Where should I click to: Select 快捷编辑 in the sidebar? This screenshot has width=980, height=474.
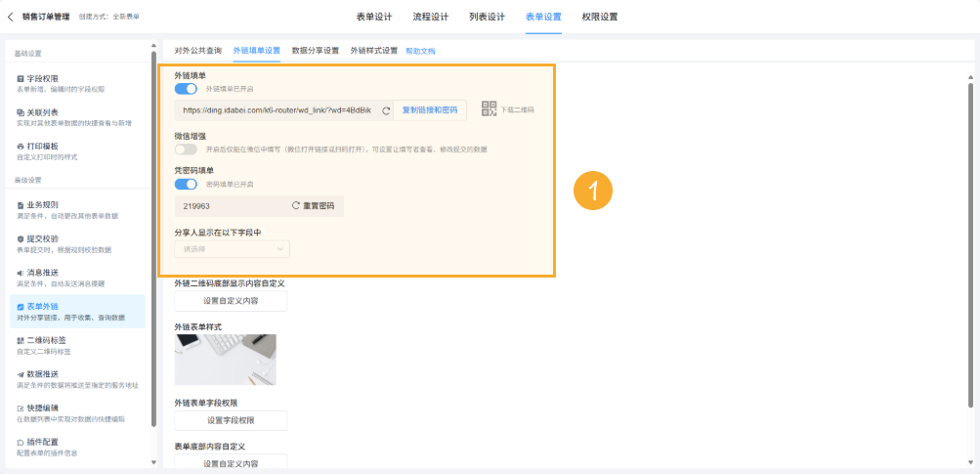click(77, 412)
